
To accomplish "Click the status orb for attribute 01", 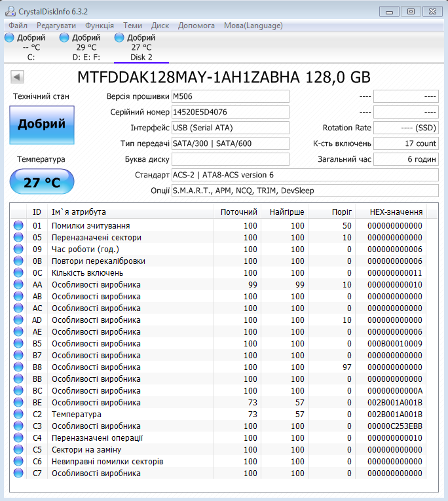I will (18, 225).
